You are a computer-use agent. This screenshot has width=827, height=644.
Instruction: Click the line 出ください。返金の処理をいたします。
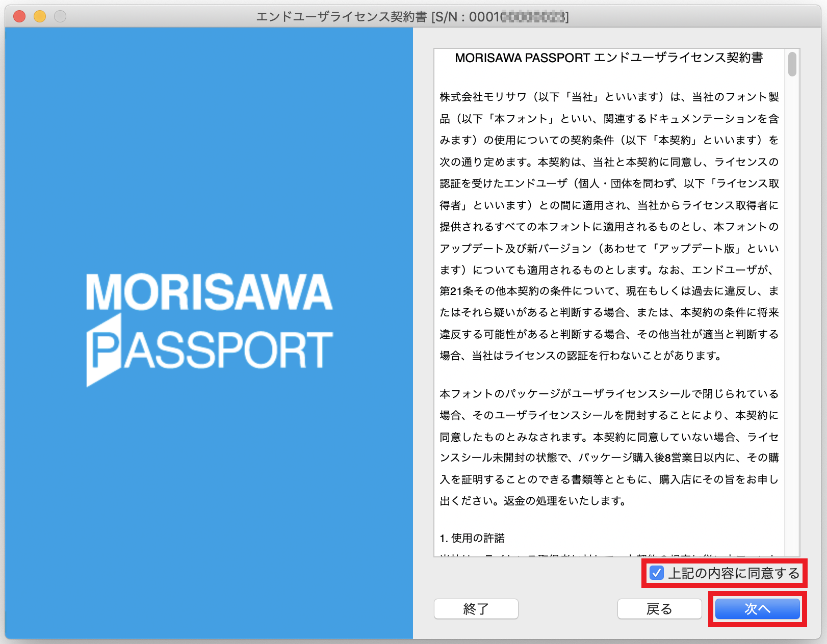[533, 501]
